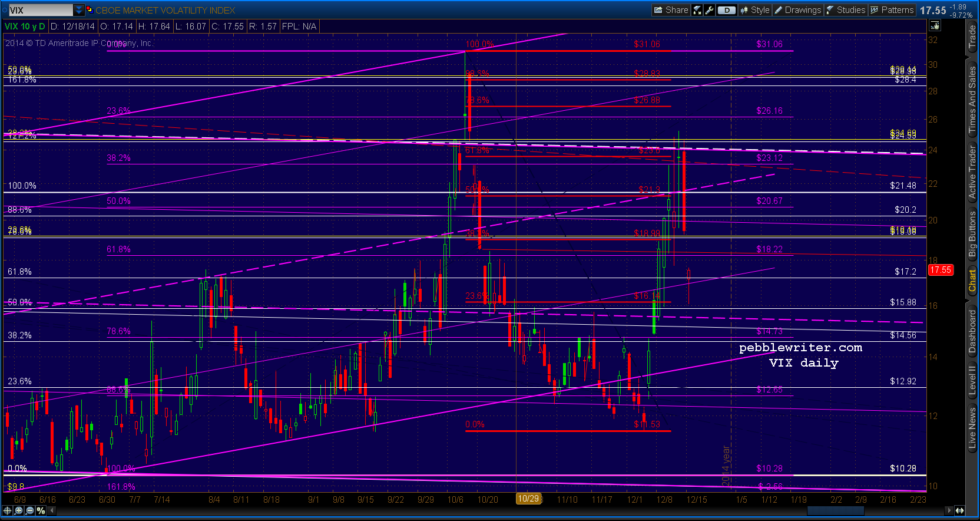
Task: Zoom out with the magnifier minus icon
Action: click(29, 510)
